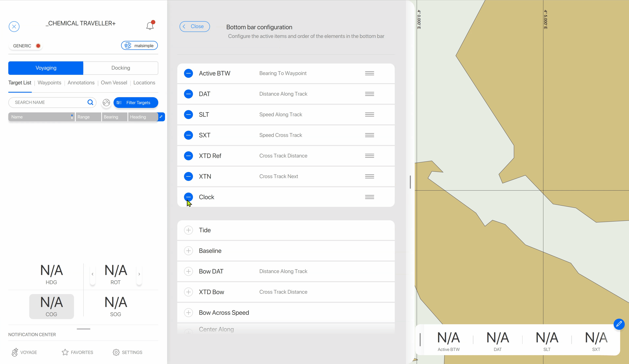Open FAVORITES star section
The image size is (629, 364).
(77, 352)
